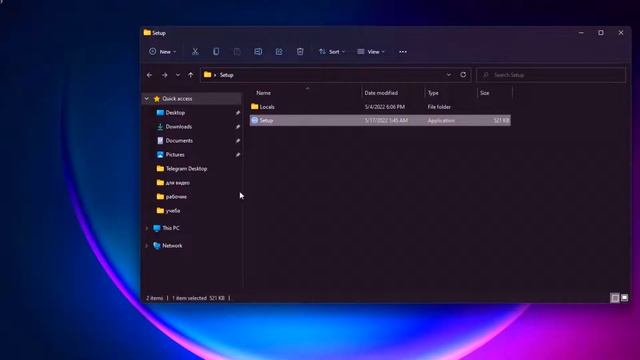
Task: Open the для видео folder
Action: click(x=178, y=183)
